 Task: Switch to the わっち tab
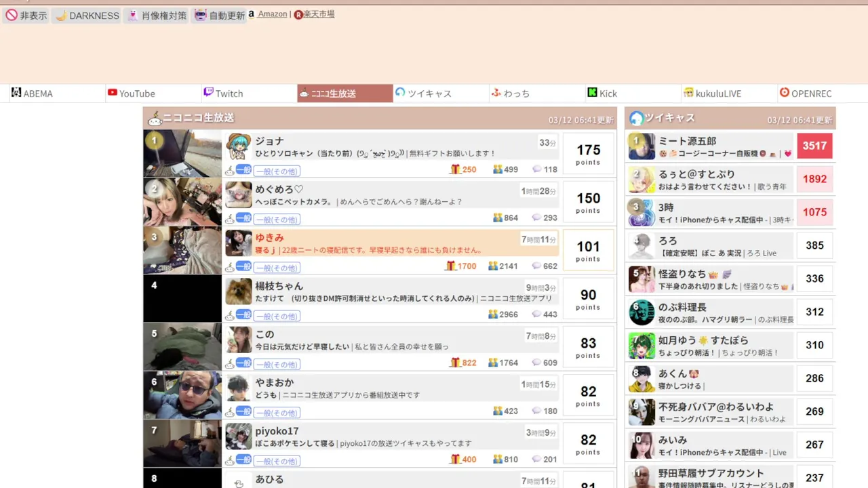537,94
